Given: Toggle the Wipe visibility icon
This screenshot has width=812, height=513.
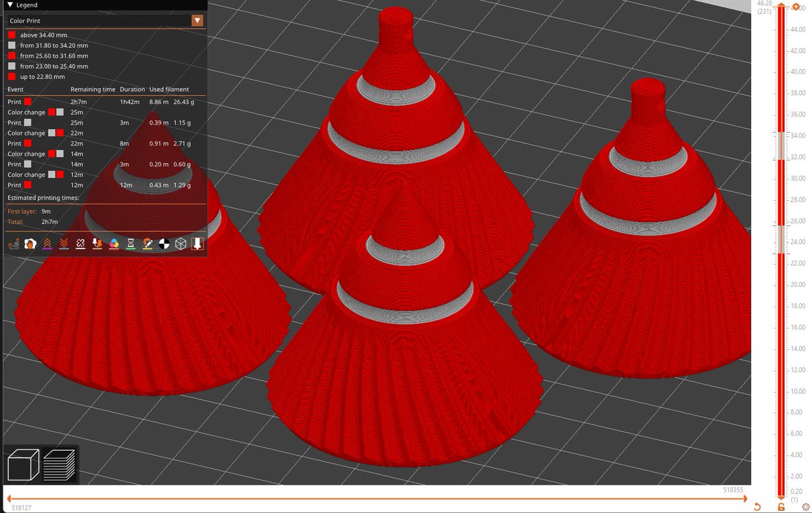Looking at the screenshot, I should pos(30,244).
